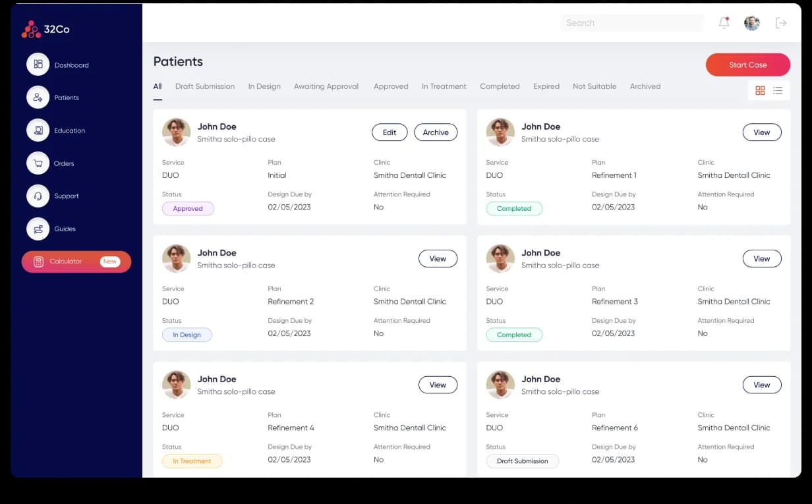Viewport: 812px width, 504px height.
Task: Select the Awaiting Approval tab
Action: coord(326,86)
